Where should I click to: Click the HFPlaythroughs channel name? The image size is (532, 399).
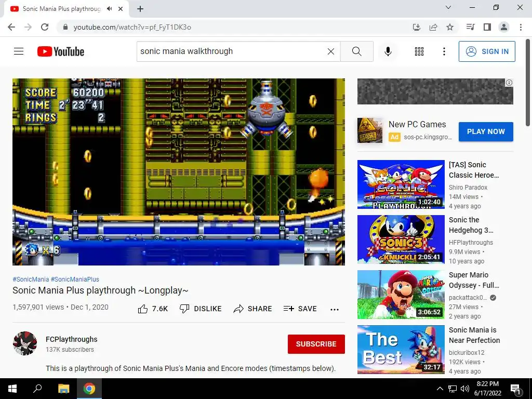pos(471,243)
